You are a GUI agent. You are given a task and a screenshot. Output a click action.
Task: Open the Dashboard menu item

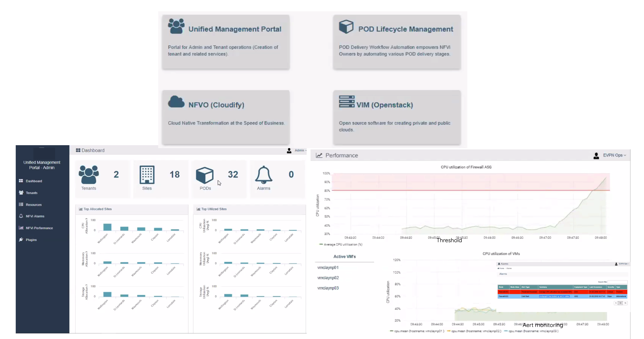click(34, 181)
